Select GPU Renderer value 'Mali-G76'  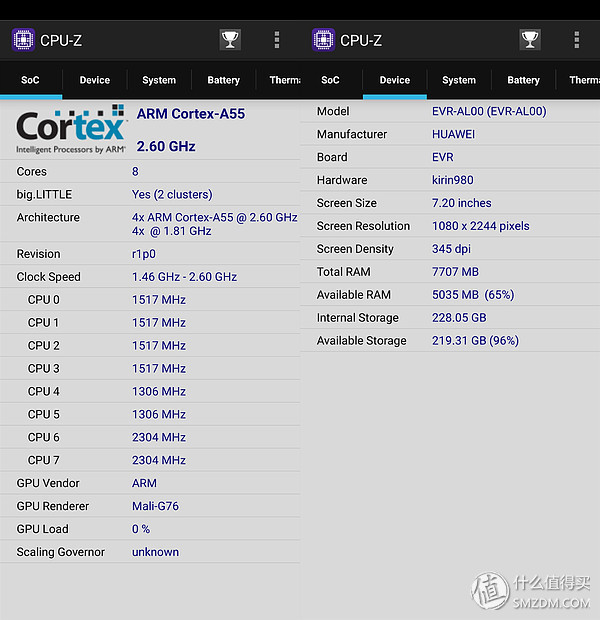pos(155,506)
